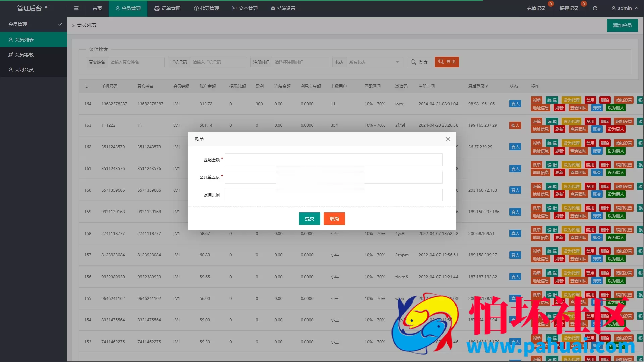Expand the admin user menu
Viewport: 644px width, 362px height.
[x=625, y=8]
